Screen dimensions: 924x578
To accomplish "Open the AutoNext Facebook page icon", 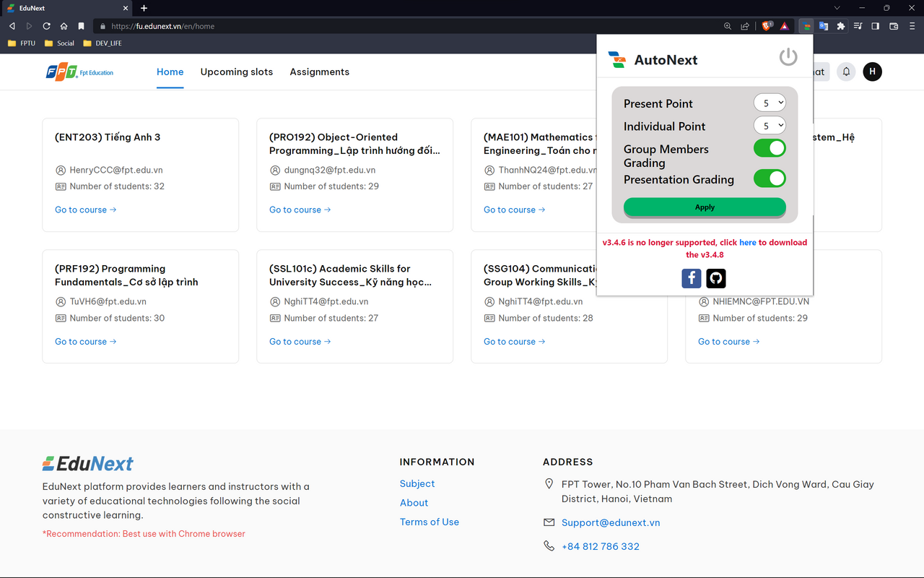I will point(692,278).
